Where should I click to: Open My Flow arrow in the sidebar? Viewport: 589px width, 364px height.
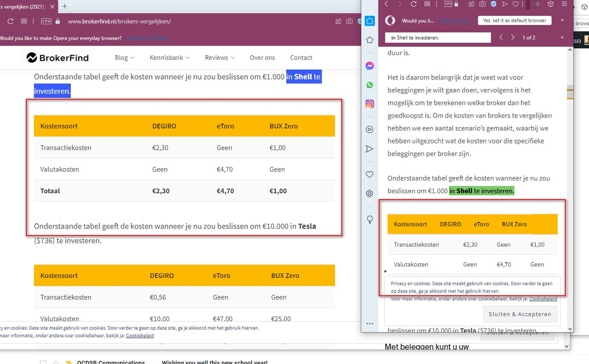pos(370,149)
